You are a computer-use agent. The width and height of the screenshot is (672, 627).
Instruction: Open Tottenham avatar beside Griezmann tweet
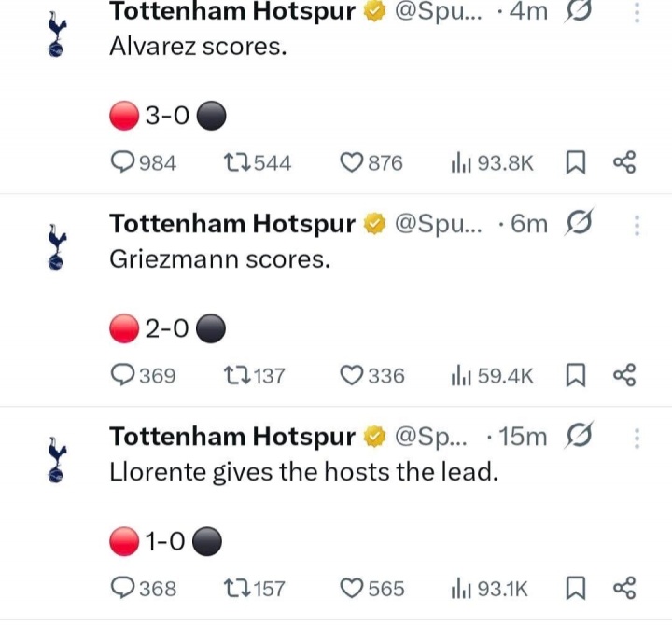click(57, 246)
